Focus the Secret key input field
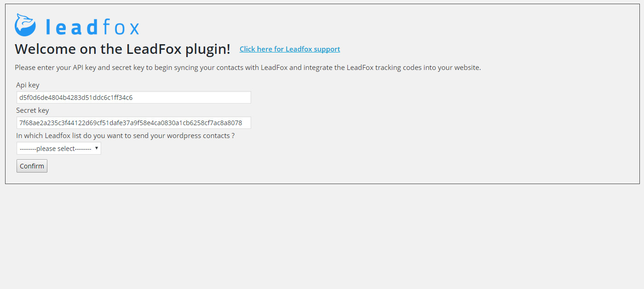The width and height of the screenshot is (644, 289). 134,122
